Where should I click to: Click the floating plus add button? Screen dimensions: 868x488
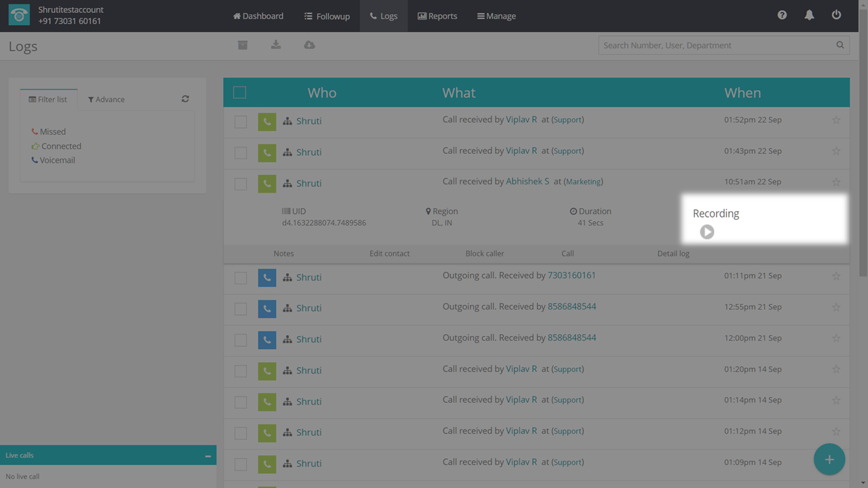(x=829, y=460)
